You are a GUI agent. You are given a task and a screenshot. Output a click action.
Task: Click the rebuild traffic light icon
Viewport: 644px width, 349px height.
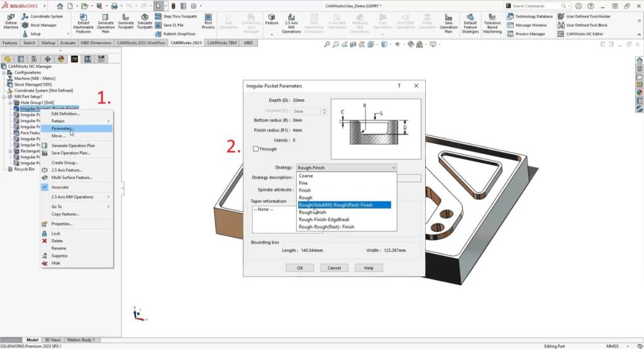[x=174, y=6]
